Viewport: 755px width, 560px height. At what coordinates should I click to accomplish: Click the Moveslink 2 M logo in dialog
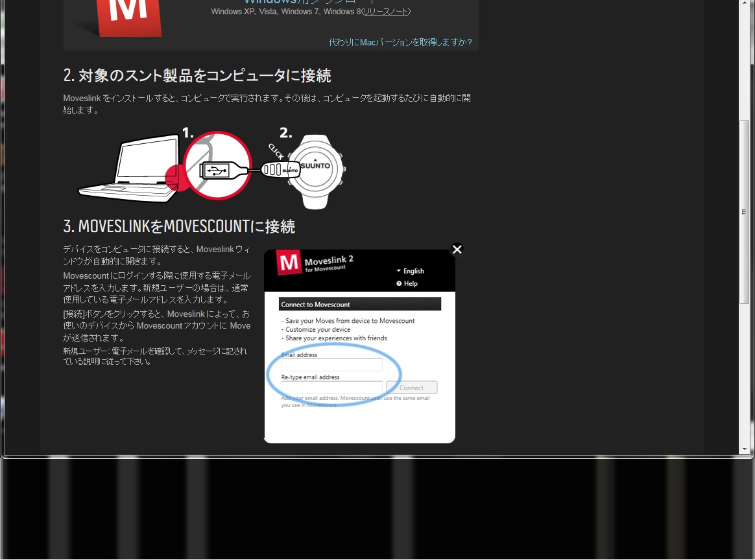289,262
